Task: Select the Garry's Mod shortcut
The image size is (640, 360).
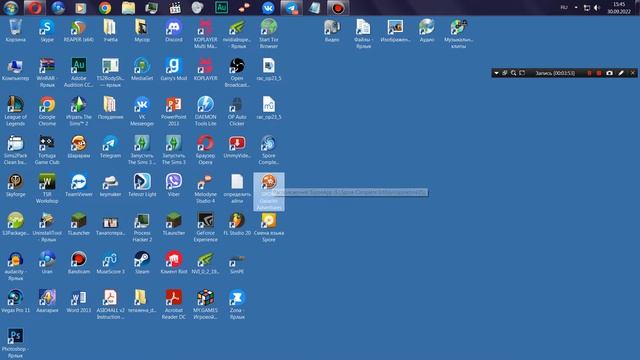Action: coord(174,69)
